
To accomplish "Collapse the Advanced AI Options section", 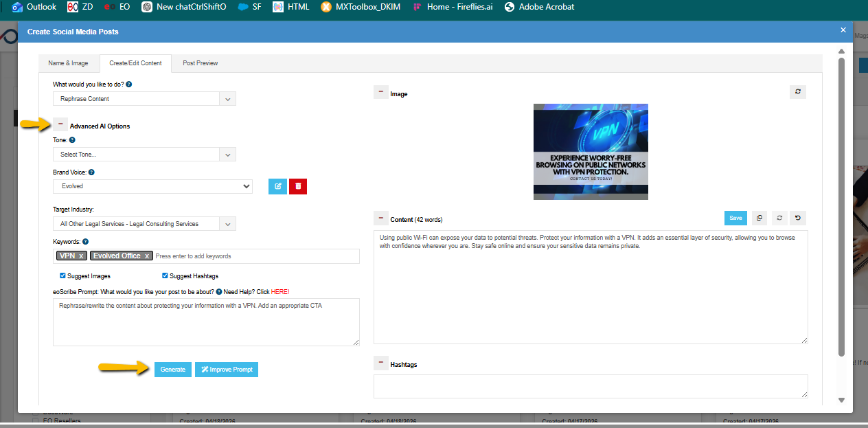I will tap(60, 124).
